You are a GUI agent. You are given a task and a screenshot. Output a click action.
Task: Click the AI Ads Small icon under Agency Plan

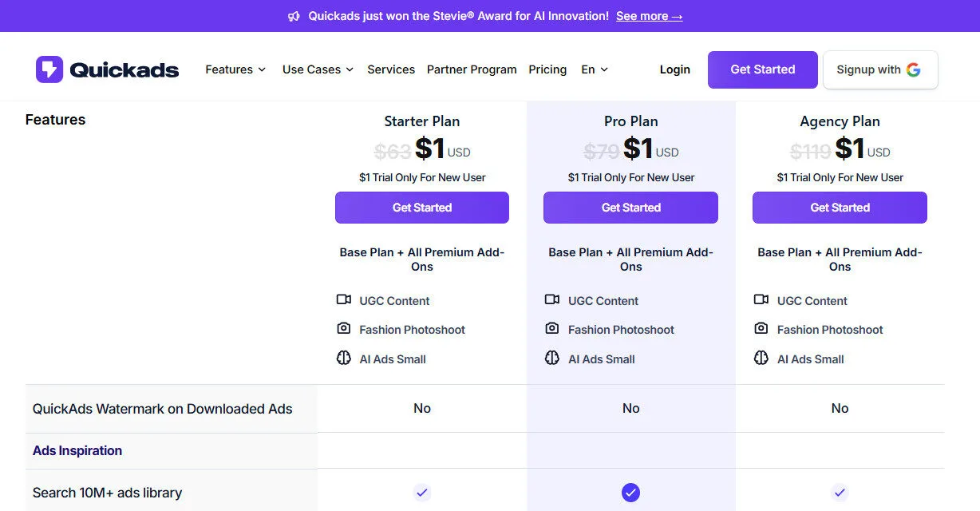click(x=762, y=358)
